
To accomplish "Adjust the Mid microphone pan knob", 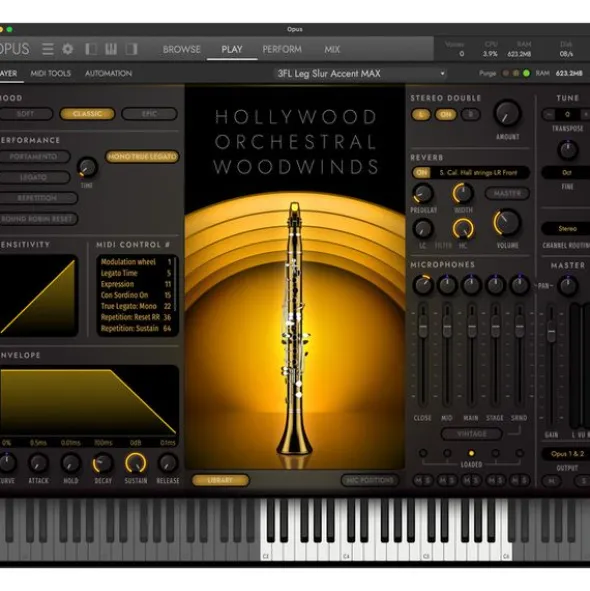I will (447, 285).
